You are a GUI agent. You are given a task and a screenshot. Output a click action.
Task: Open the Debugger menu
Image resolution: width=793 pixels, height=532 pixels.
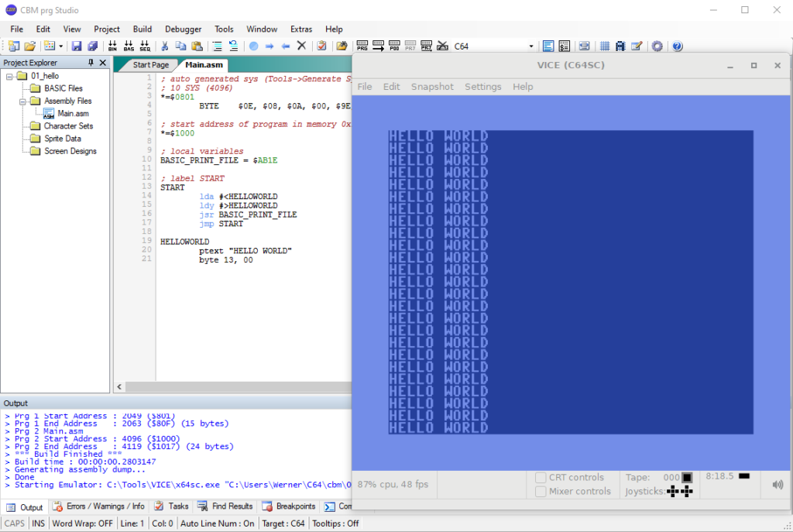[x=183, y=29]
